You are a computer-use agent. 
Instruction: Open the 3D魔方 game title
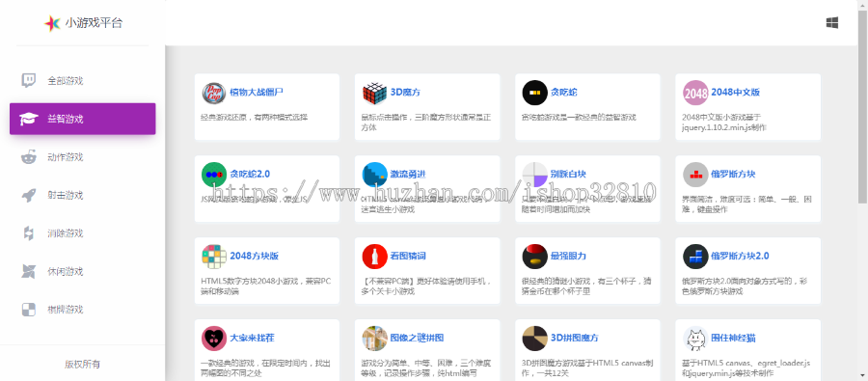(405, 92)
